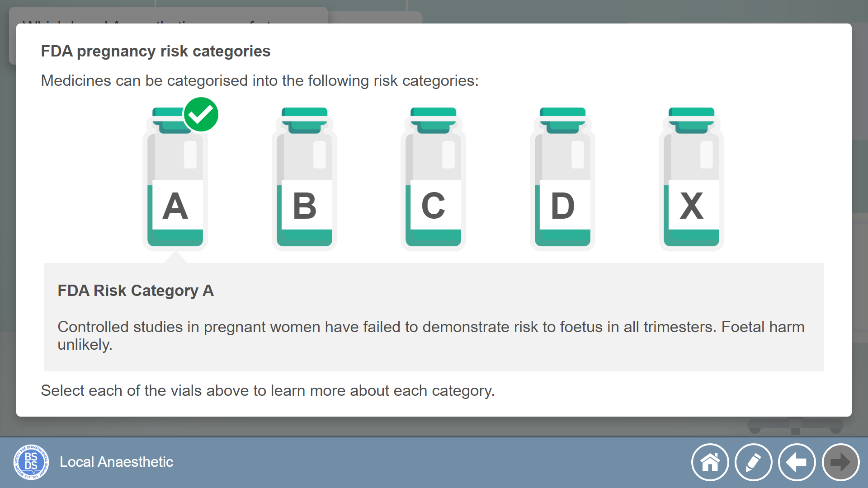This screenshot has width=868, height=488.
Task: Go to the Home screen
Action: pos(710,462)
